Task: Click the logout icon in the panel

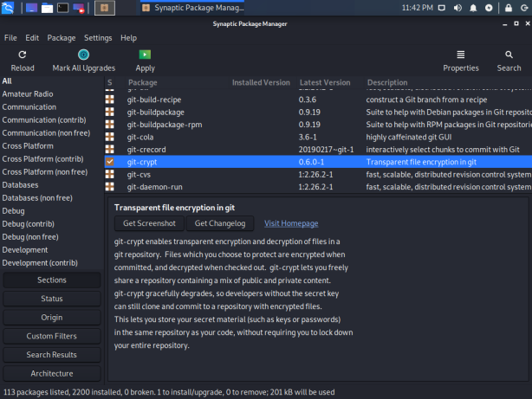Action: click(x=524, y=8)
